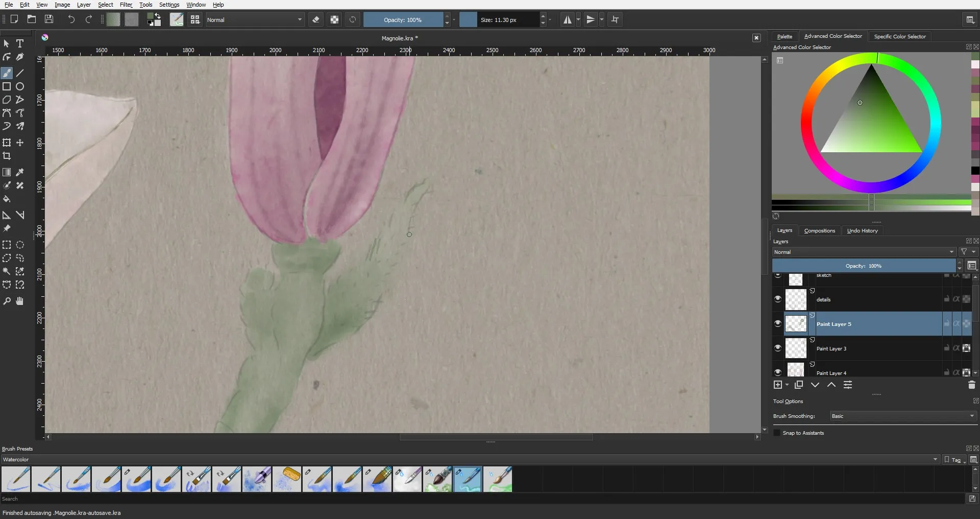Hide the details layer
The width and height of the screenshot is (980, 519).
click(x=778, y=299)
